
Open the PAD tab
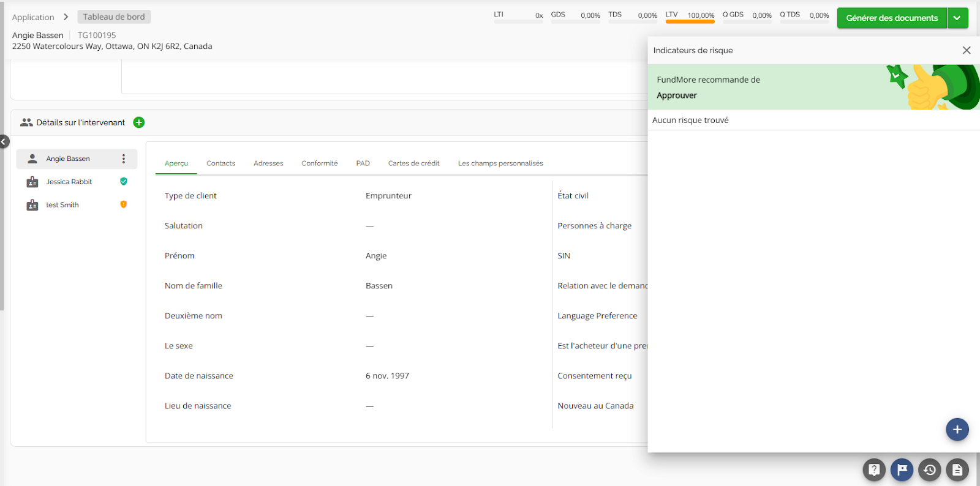point(363,163)
